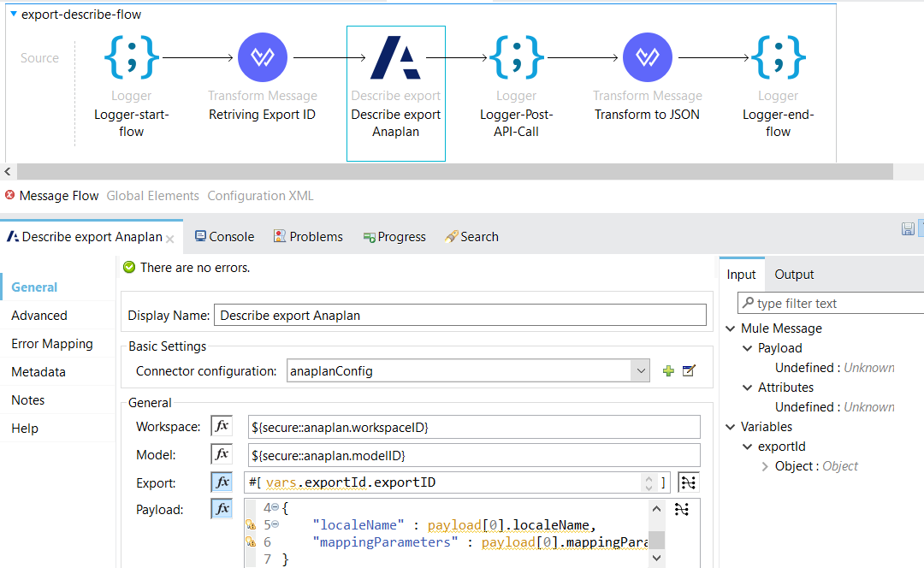Click the Display Name input field
This screenshot has width=924, height=568.
460,316
